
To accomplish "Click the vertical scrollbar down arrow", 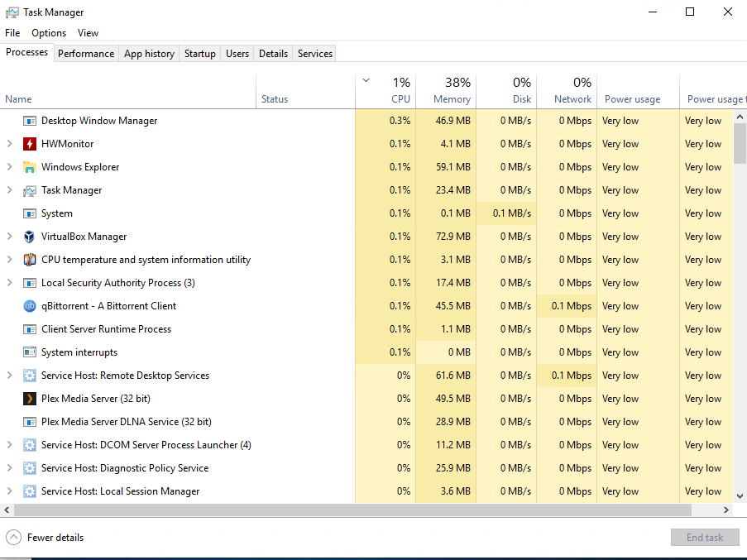I will pyautogui.click(x=740, y=496).
